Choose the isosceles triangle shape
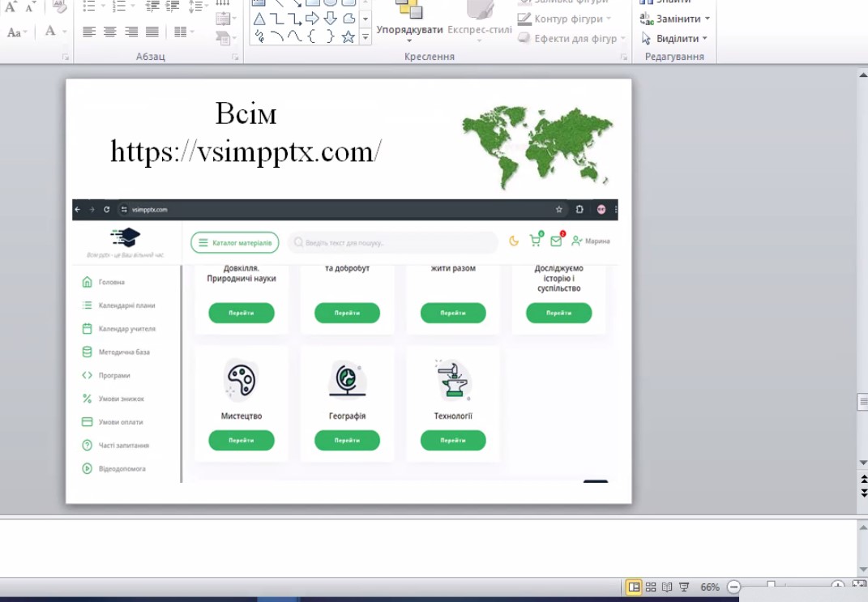This screenshot has width=868, height=602. pos(259,19)
